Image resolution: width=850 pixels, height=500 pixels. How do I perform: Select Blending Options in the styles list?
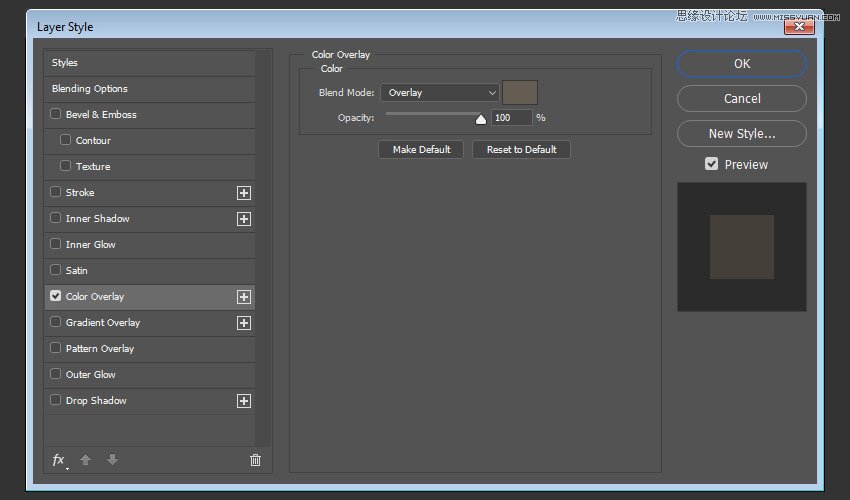click(x=90, y=89)
